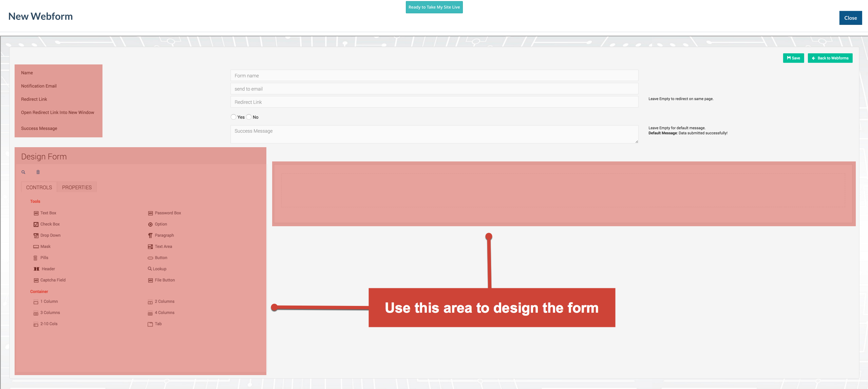
Task: Go Back to Webforms
Action: pyautogui.click(x=830, y=58)
